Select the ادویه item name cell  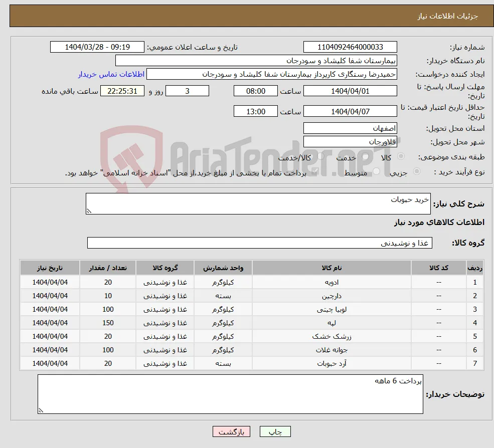[332, 283]
